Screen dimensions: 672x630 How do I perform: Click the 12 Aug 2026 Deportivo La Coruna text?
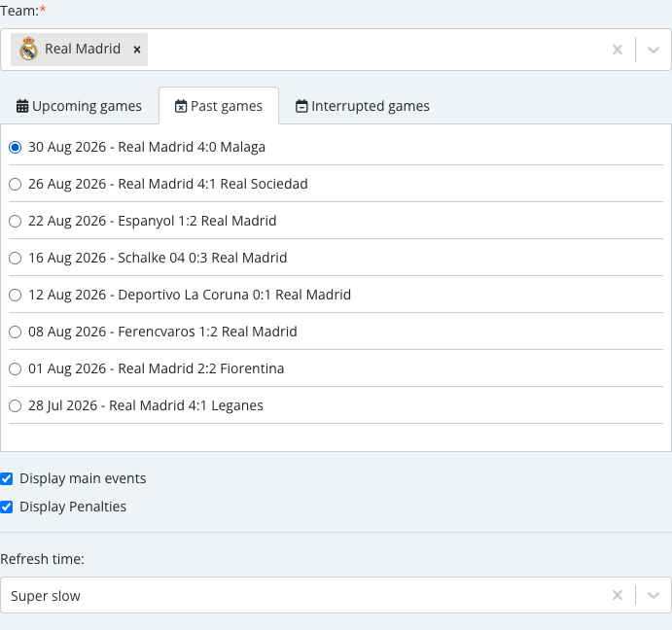tap(190, 295)
